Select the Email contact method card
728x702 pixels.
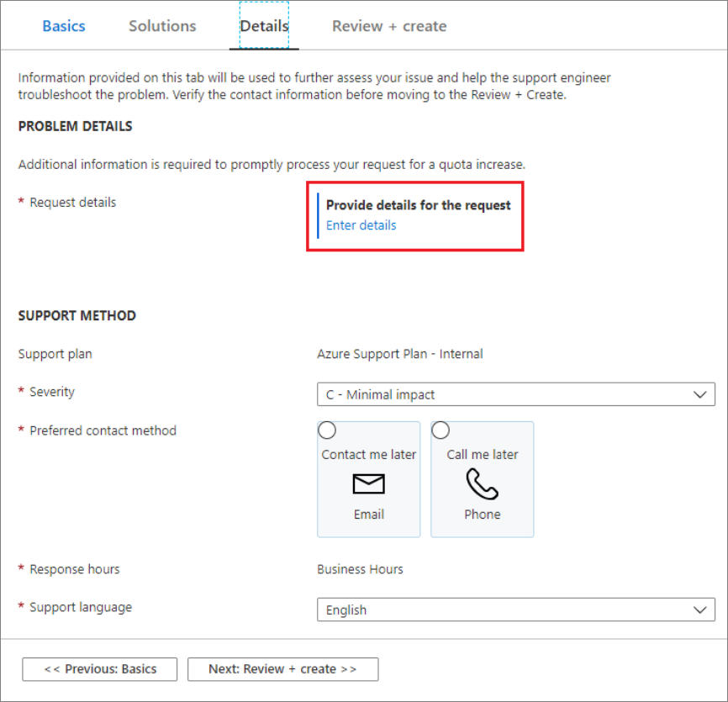(x=368, y=479)
